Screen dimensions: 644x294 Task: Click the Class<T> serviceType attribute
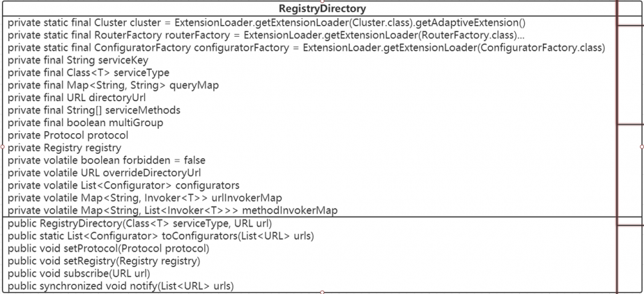coord(88,73)
